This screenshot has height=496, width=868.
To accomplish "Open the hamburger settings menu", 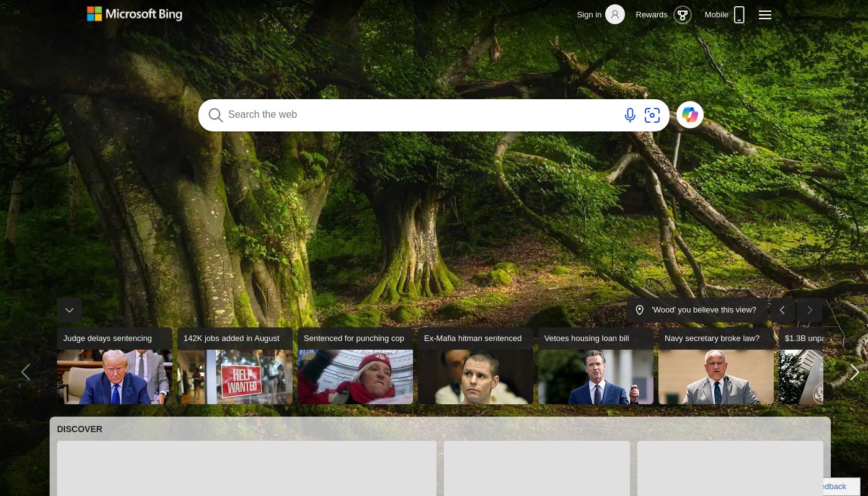I will tap(765, 15).
